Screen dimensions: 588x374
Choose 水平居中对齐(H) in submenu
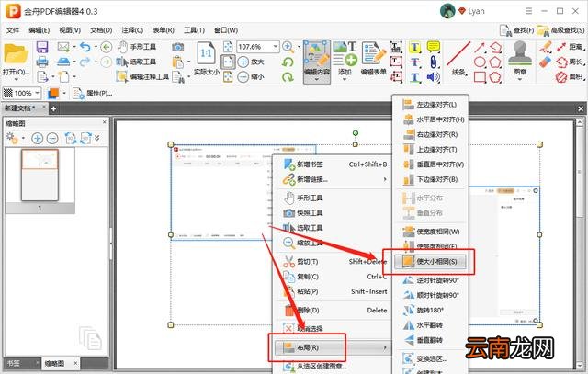click(x=430, y=119)
